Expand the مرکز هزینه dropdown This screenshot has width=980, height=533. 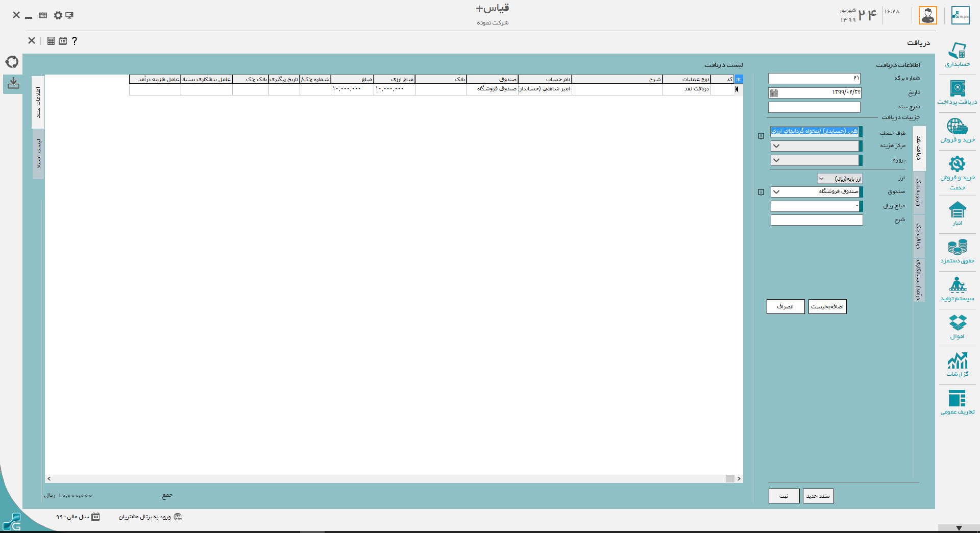pos(776,146)
